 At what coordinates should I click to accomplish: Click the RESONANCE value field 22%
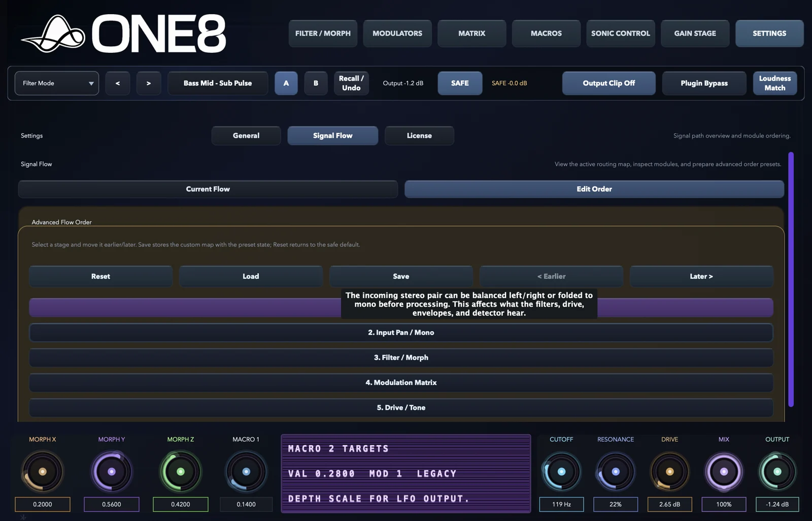(616, 504)
